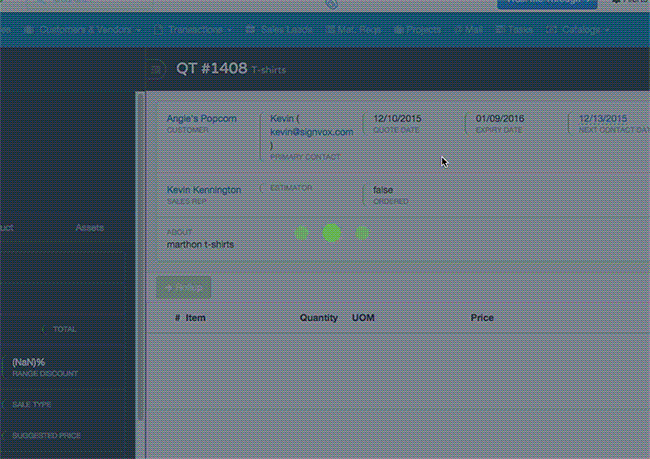The image size is (650, 459).
Task: Open Kevin Kennington sales rep link
Action: (x=204, y=190)
